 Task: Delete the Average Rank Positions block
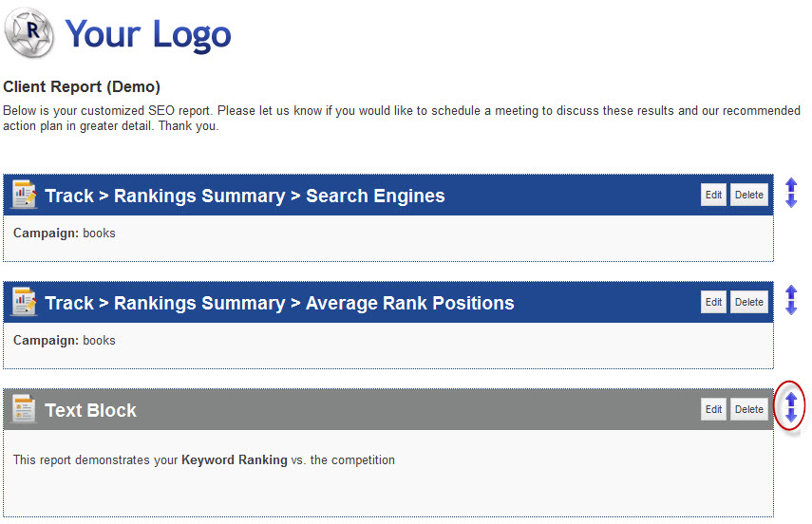pyautogui.click(x=748, y=302)
